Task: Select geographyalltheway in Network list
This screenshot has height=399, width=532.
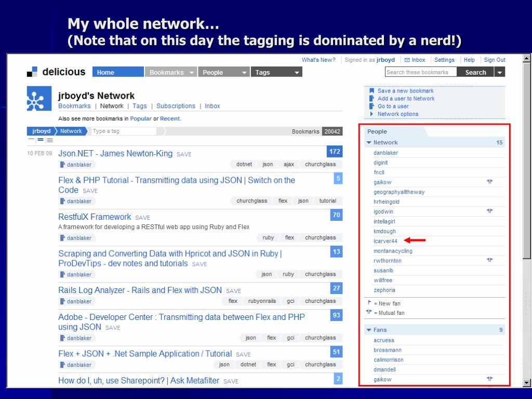Action: tap(399, 192)
